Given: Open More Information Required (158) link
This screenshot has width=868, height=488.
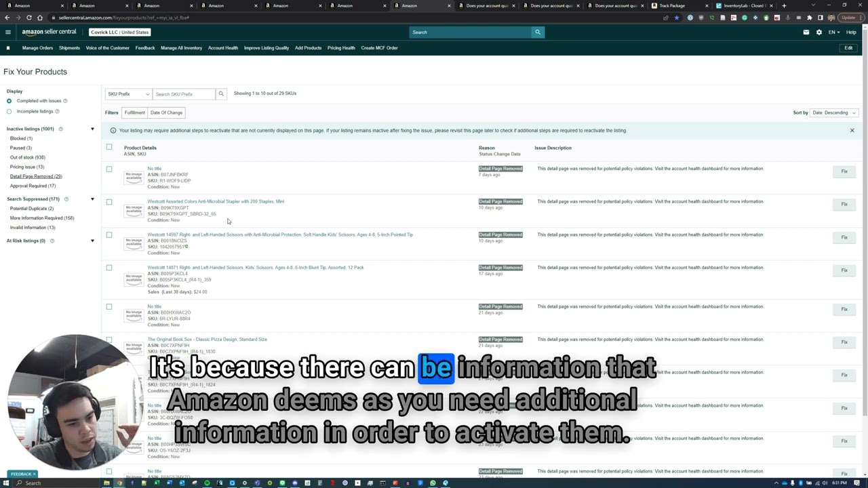Looking at the screenshot, I should 42,218.
